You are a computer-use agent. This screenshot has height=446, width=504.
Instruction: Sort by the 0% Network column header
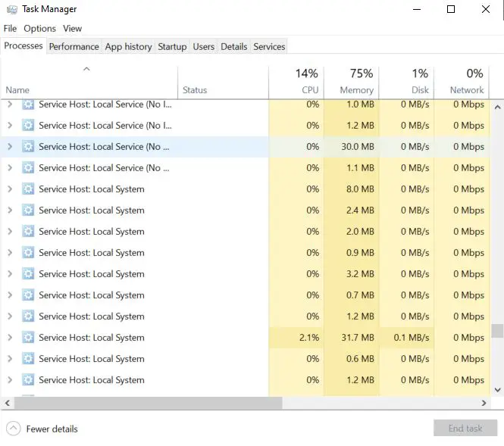(x=462, y=82)
